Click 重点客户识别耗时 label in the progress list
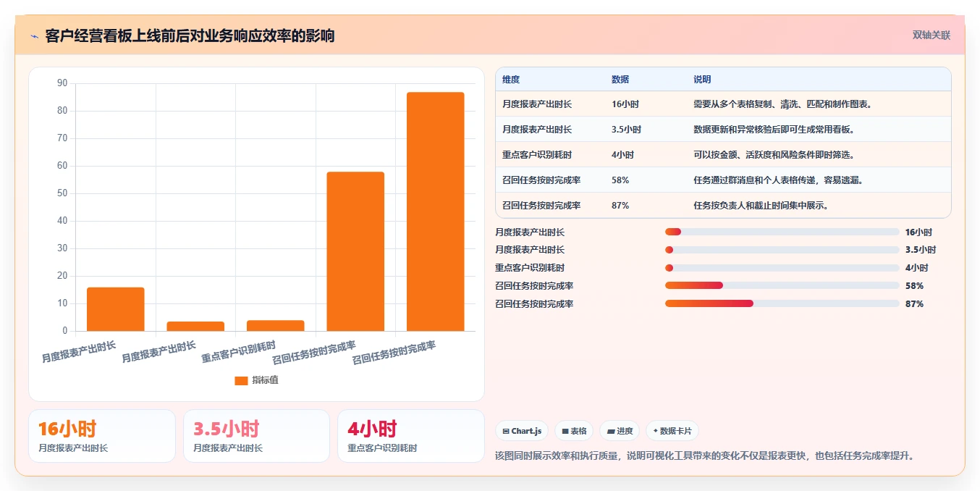The image size is (980, 491). [530, 268]
